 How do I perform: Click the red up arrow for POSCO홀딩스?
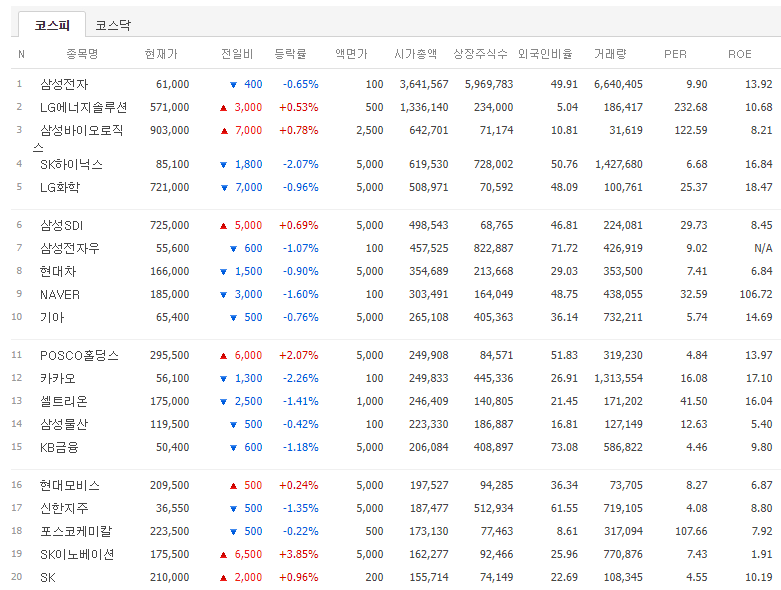[224, 356]
